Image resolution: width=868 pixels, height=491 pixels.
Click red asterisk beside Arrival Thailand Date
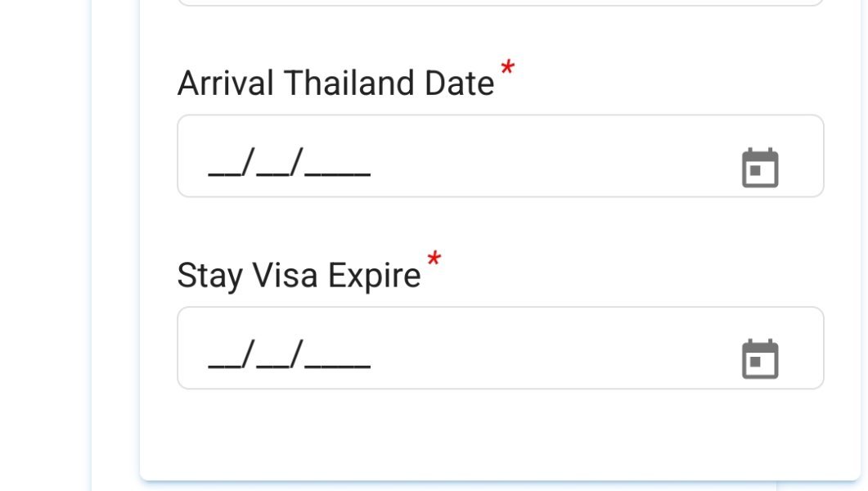click(507, 70)
